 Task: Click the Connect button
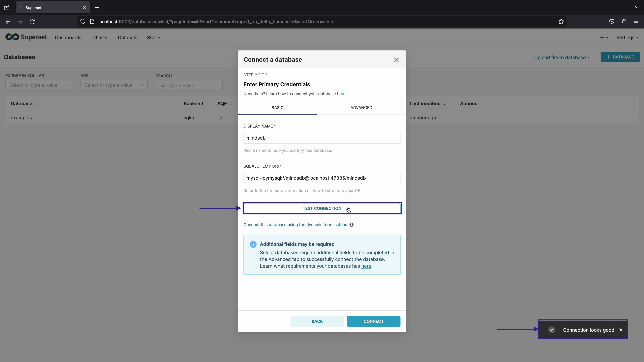(x=373, y=321)
